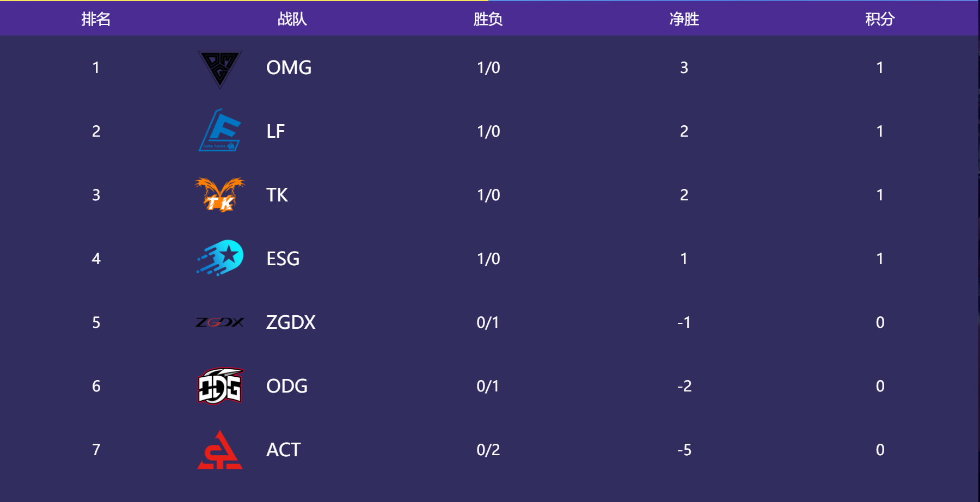Click the red ACT team logo
This screenshot has height=502, width=980.
click(x=220, y=450)
